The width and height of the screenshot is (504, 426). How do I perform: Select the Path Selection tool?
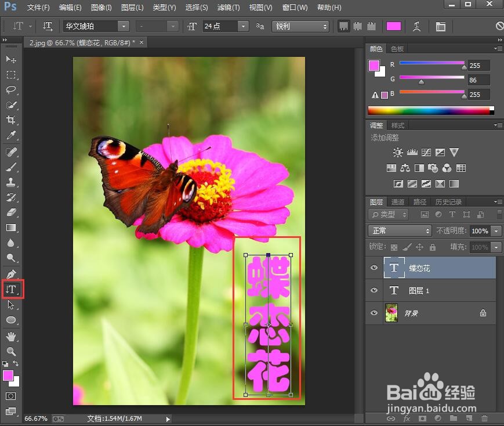(x=11, y=305)
